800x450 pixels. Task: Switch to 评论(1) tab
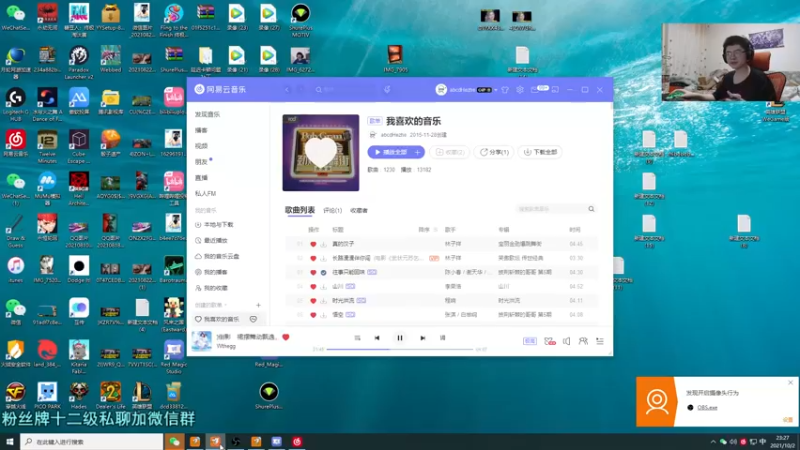[x=333, y=210]
